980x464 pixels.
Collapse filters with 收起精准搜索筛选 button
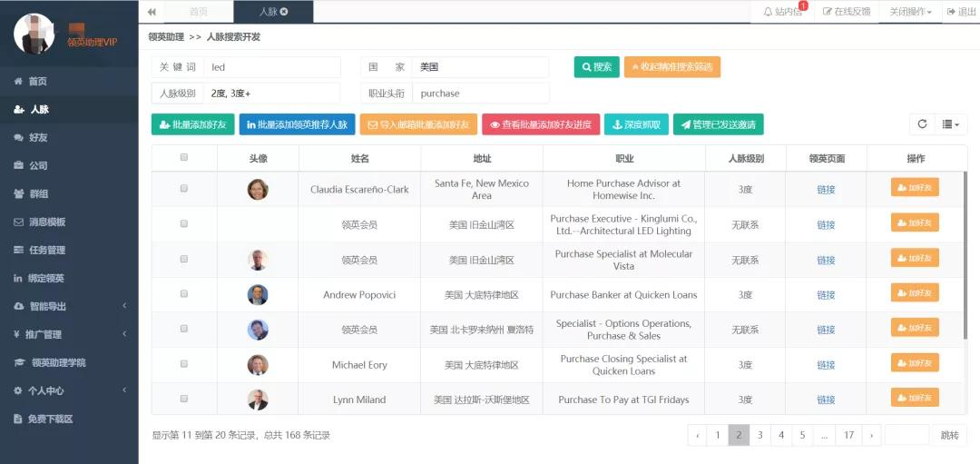[x=671, y=67]
